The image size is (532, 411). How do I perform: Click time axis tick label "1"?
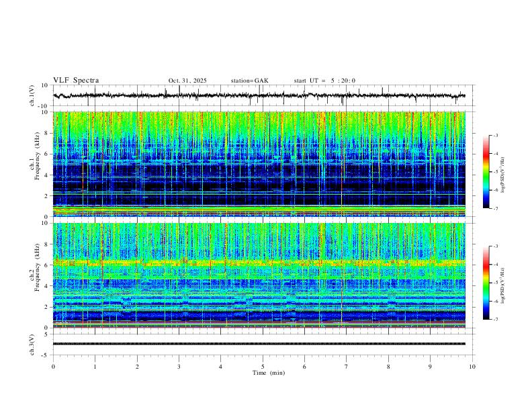[95, 367]
